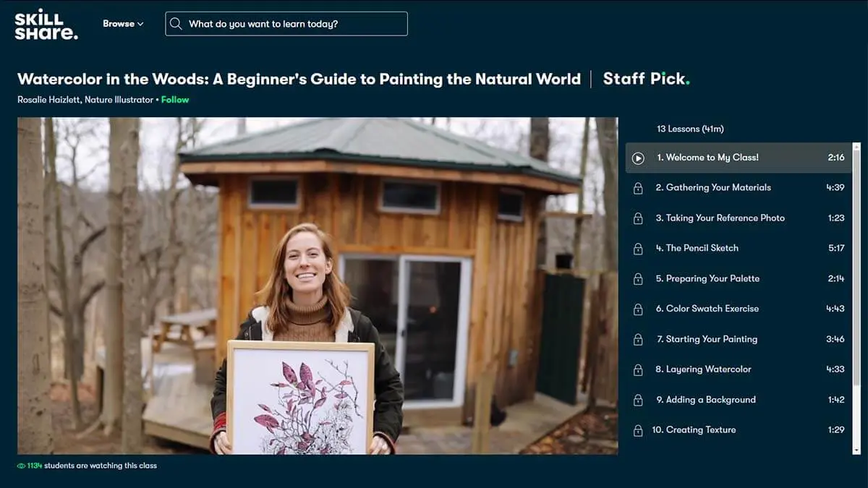Select lesson '1. Welcome to My Class!'
This screenshot has width=868, height=488.
coord(739,158)
